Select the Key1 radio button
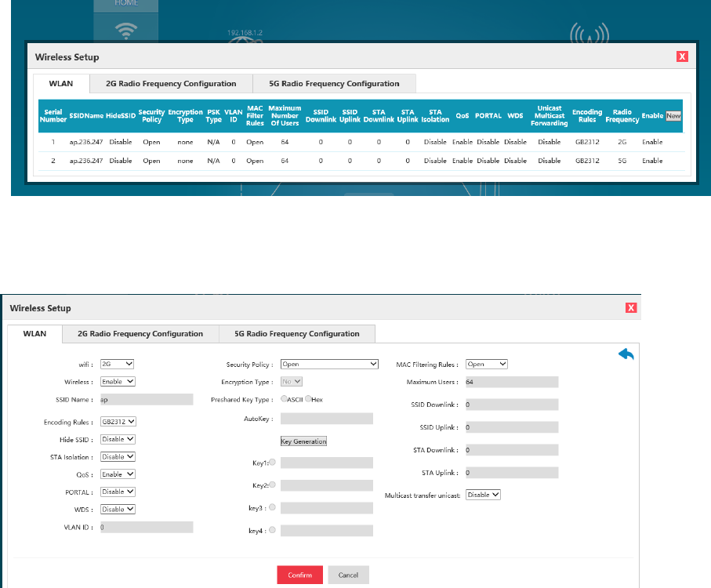Screen dimensions: 711x588 [272, 462]
